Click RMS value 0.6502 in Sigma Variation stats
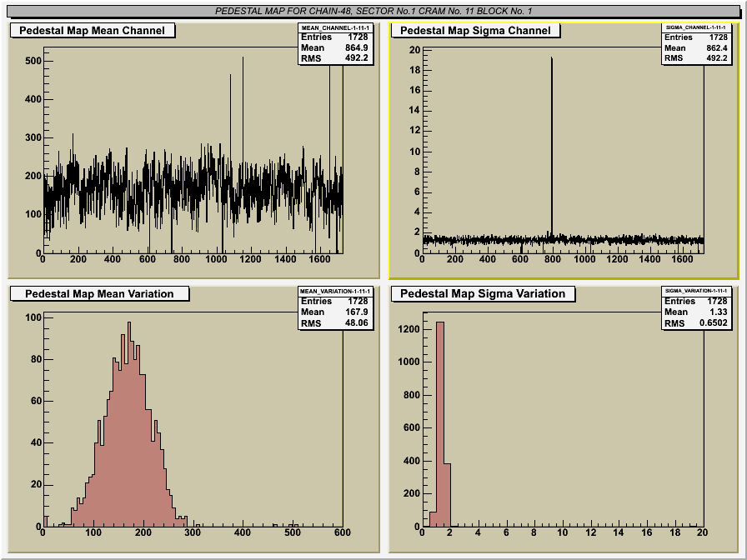This screenshot has width=747, height=560. [714, 322]
